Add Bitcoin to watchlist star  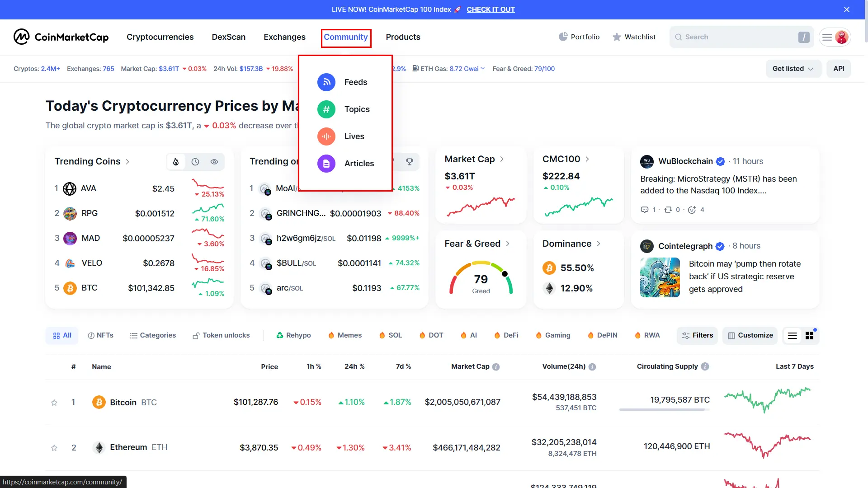point(54,403)
